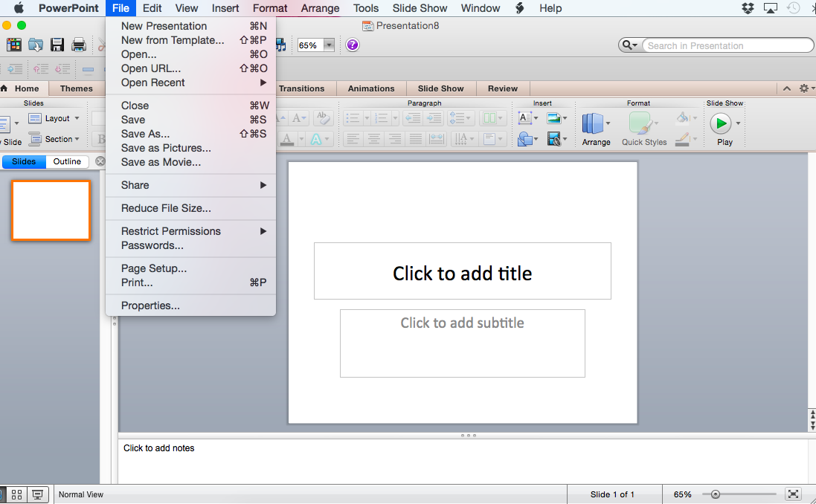The height and width of the screenshot is (504, 816).
Task: Click the align text left icon
Action: [353, 139]
